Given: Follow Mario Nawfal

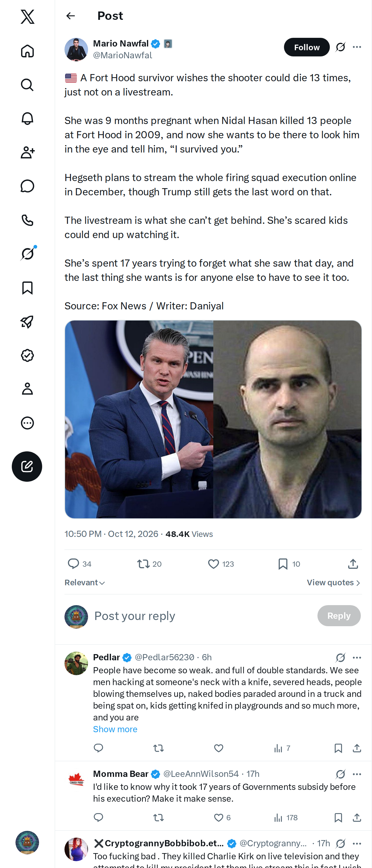Looking at the screenshot, I should pos(307,47).
